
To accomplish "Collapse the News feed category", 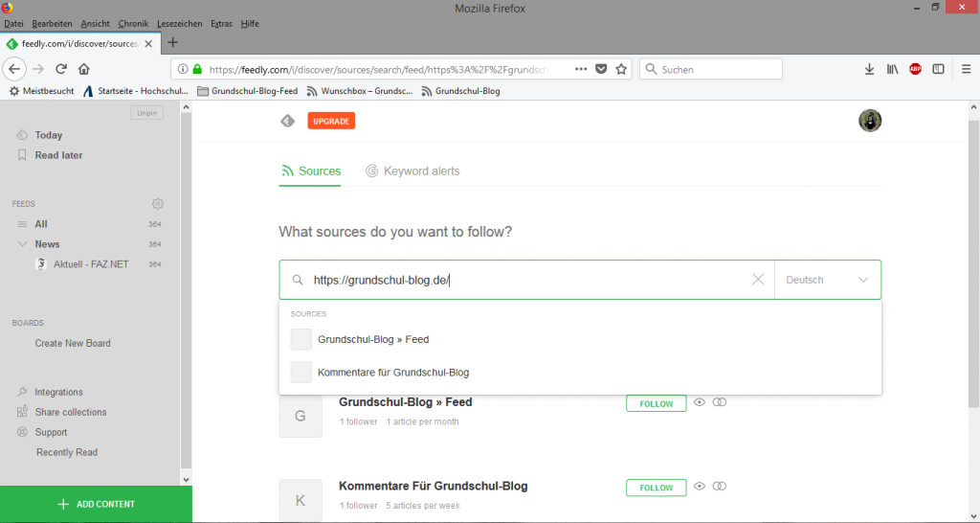I will [x=23, y=244].
